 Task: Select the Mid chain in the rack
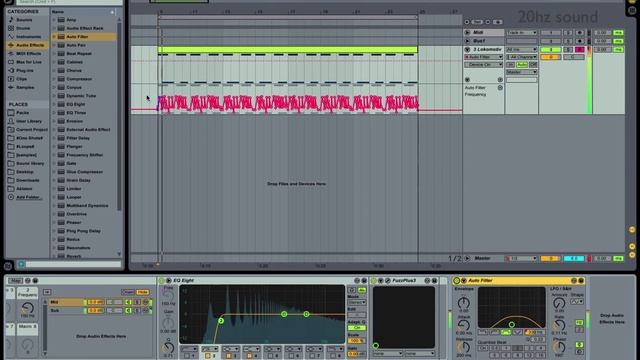coord(66,302)
